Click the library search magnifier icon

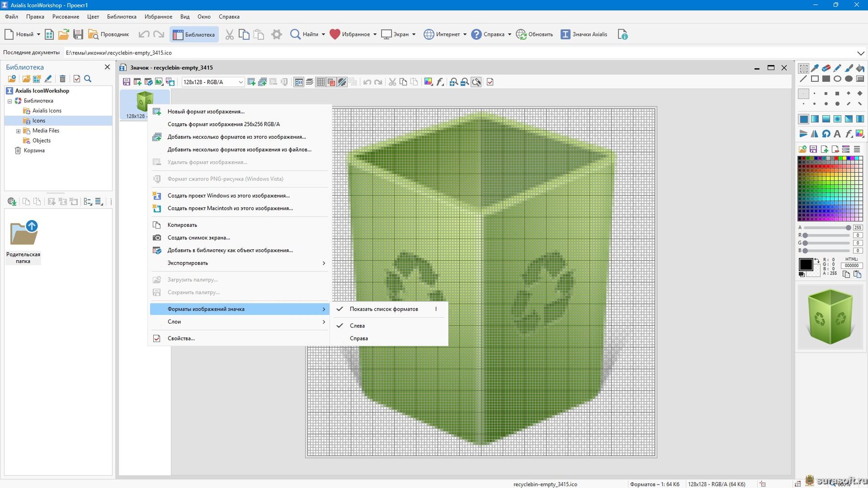coord(88,79)
